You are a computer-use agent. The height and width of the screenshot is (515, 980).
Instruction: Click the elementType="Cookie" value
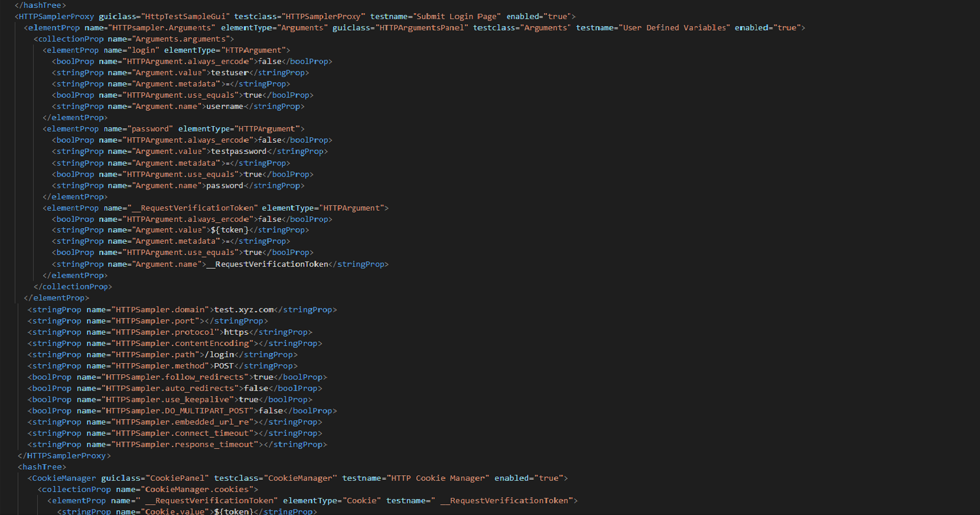(x=362, y=500)
